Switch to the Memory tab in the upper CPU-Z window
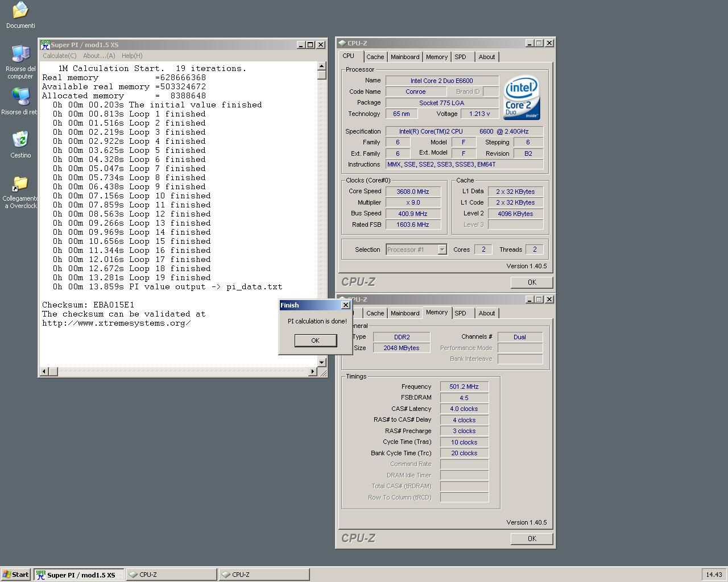The image size is (728, 582). [437, 57]
